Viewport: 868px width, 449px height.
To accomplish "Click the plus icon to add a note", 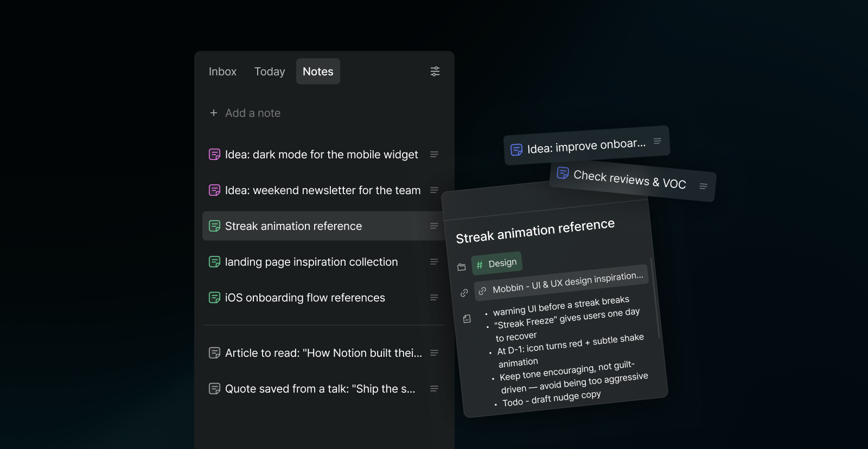I will point(214,113).
